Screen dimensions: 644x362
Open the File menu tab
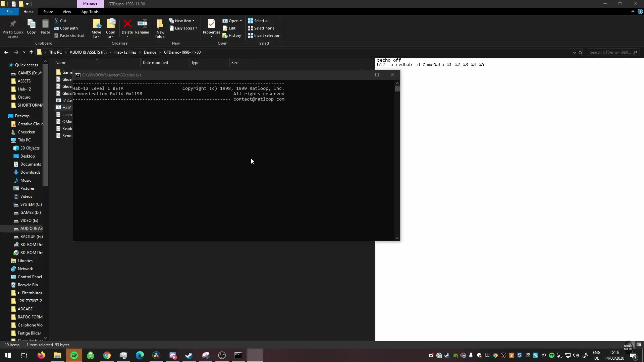tap(9, 12)
